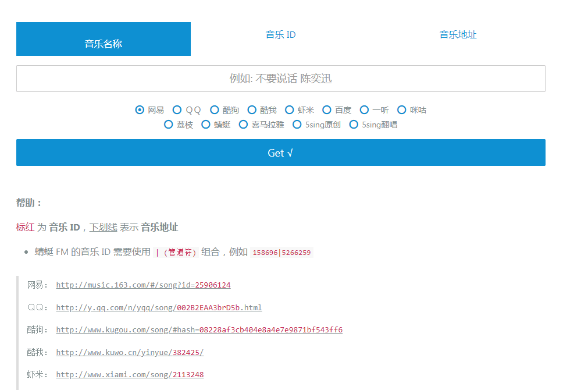
Task: Select the 网易 music source
Action: point(139,109)
